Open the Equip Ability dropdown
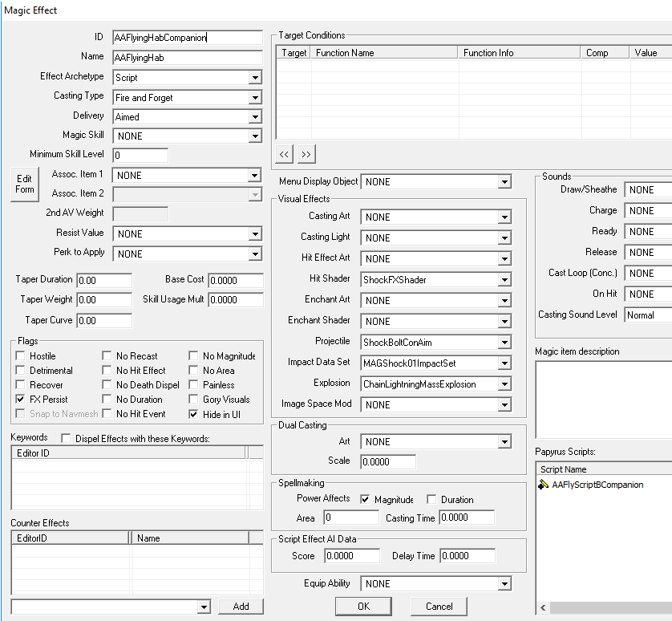 (504, 583)
